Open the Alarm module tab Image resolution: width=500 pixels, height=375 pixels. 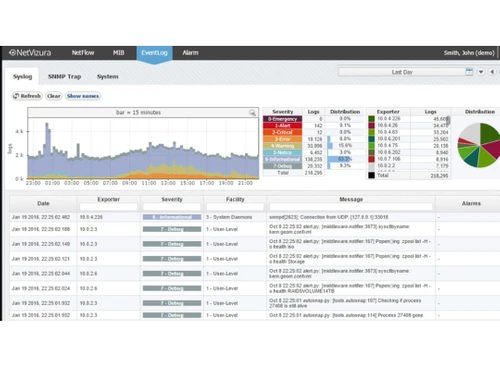pos(190,53)
